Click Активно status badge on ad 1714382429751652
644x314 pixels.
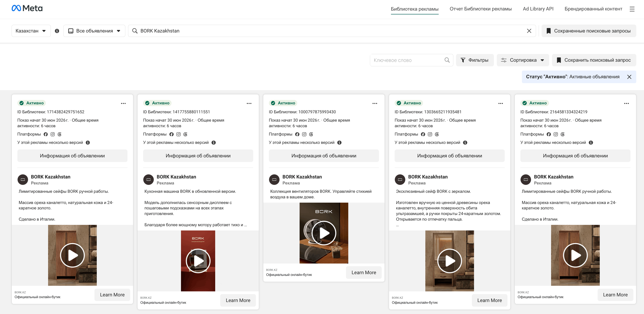click(x=32, y=103)
